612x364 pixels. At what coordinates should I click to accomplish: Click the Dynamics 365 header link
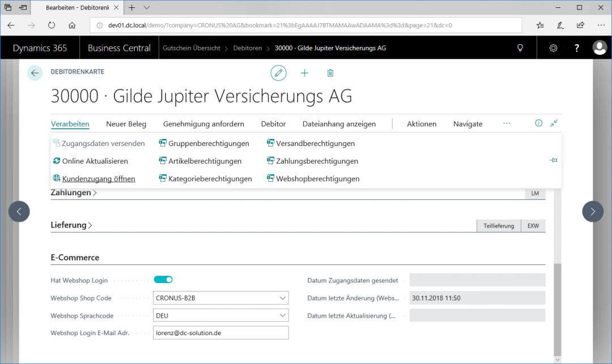pyautogui.click(x=40, y=48)
